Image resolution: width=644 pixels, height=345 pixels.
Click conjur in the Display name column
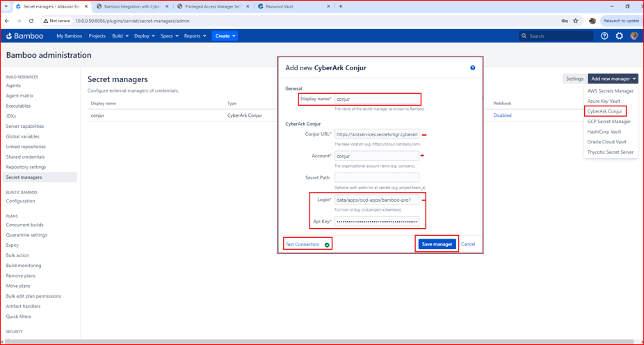(x=98, y=115)
